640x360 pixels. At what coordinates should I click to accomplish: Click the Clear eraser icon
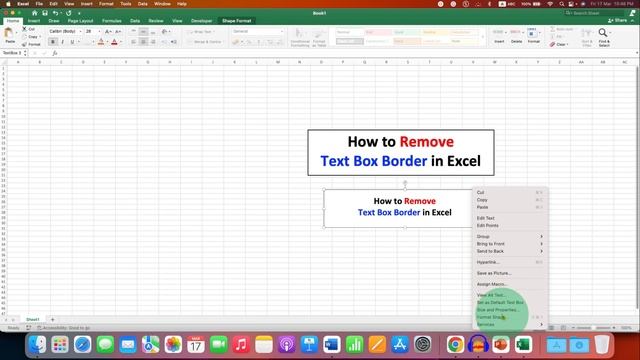pyautogui.click(x=553, y=44)
